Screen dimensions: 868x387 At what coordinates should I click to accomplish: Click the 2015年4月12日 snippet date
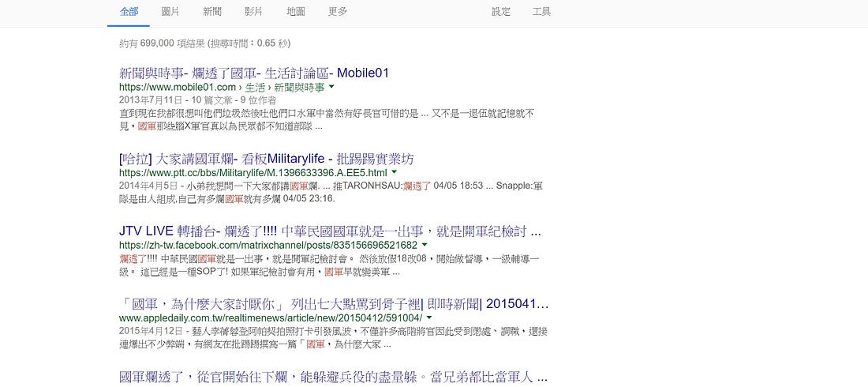click(151, 331)
